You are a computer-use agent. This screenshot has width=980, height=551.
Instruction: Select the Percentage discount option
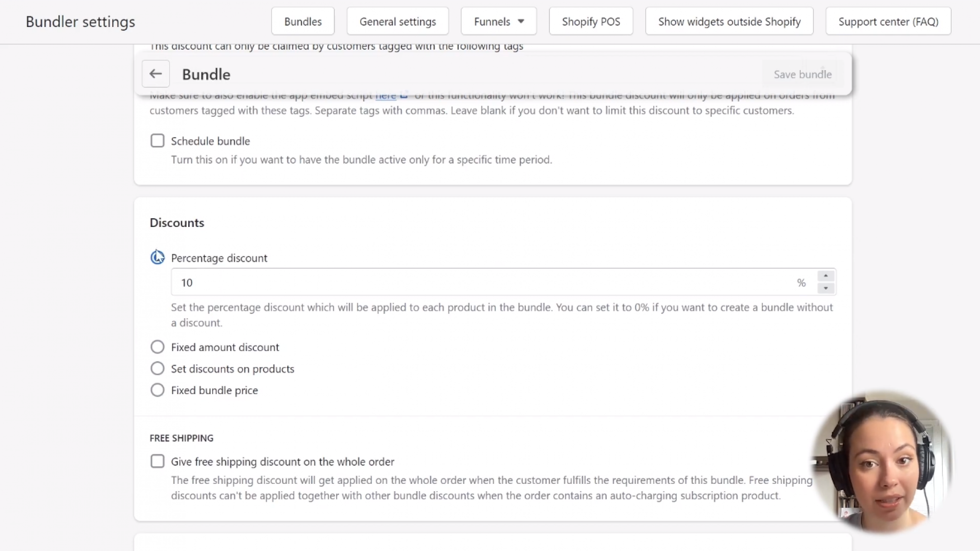pos(157,257)
